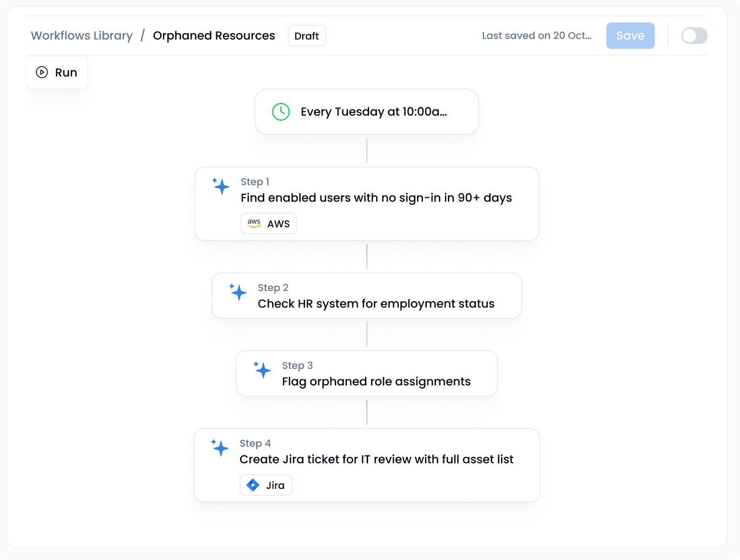The image size is (740, 560).
Task: Click the sparkle icon on Step 3
Action: [x=262, y=370]
